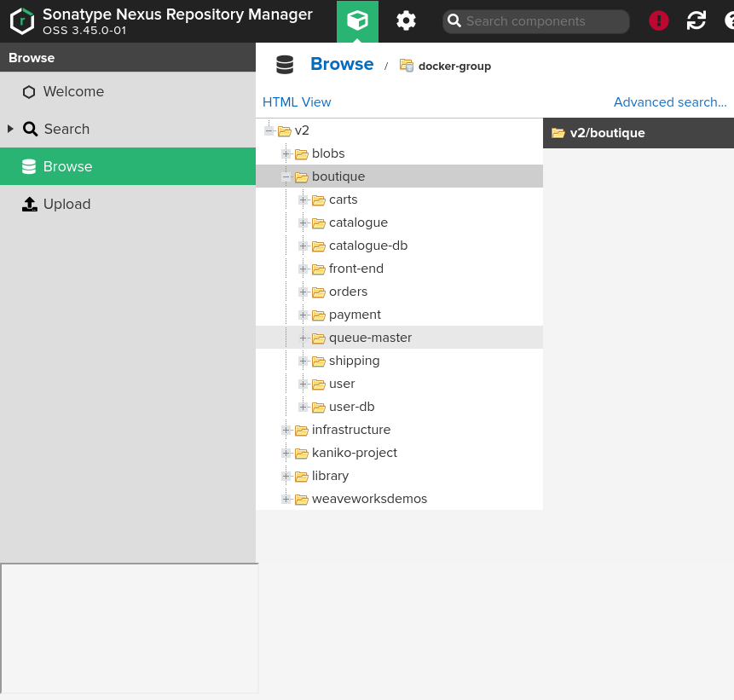
Task: Click the v2/boutique details header text
Action: coord(607,133)
